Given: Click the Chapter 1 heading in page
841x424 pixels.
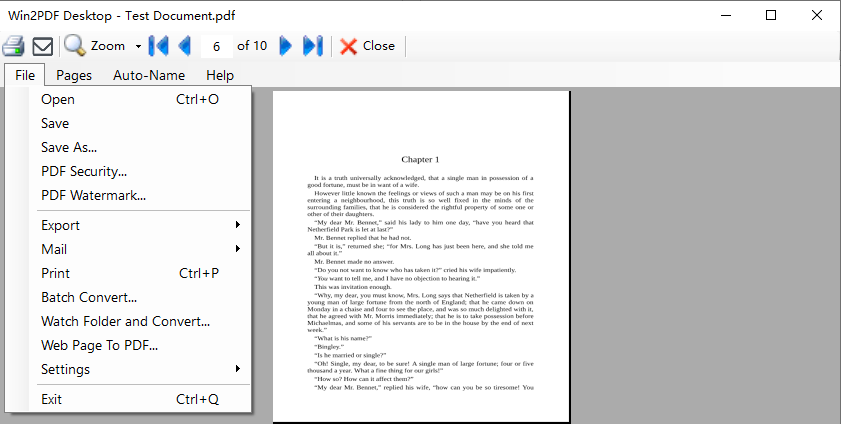Looking at the screenshot, I should [x=420, y=159].
